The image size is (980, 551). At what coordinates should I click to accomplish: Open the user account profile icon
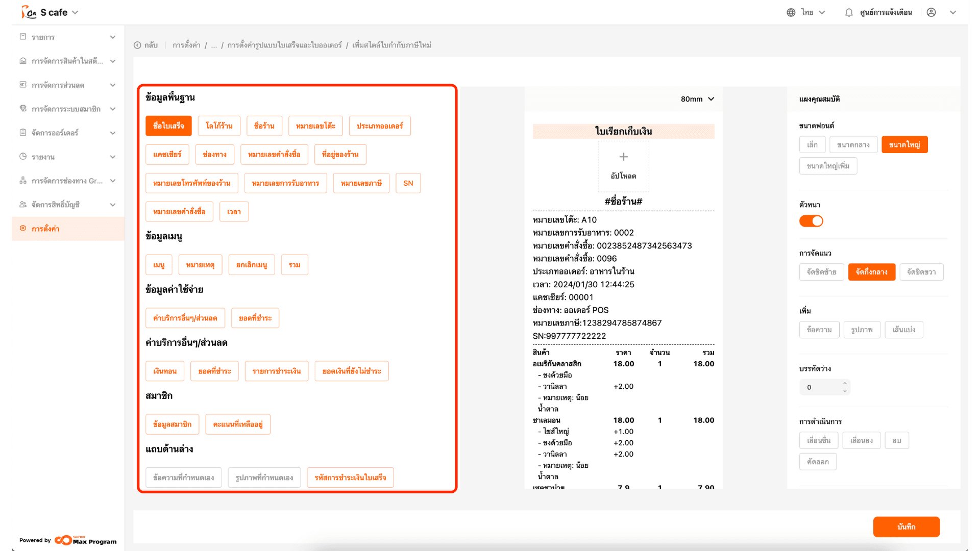tap(931, 12)
